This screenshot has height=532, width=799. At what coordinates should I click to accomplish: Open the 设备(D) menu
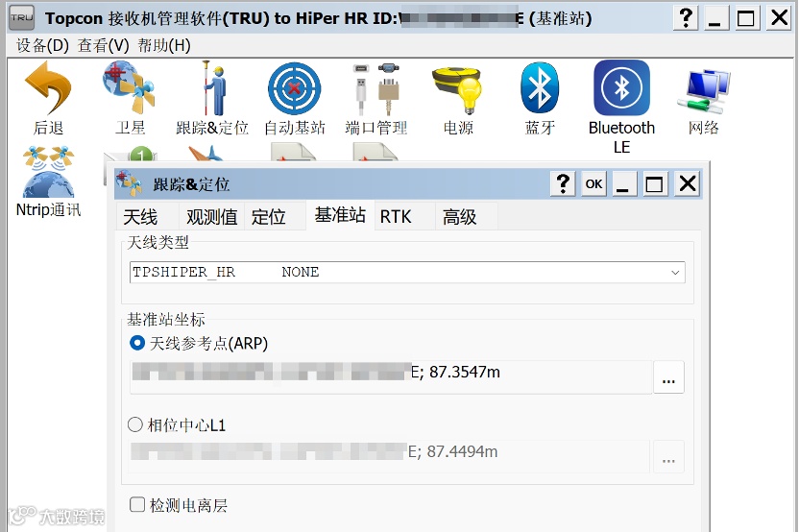pos(42,45)
